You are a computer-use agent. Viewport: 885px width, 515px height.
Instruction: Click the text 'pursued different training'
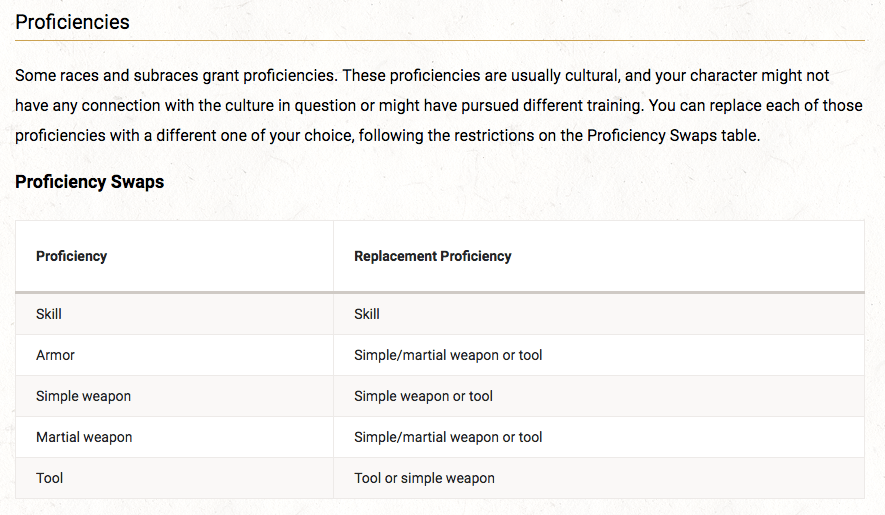(540, 105)
